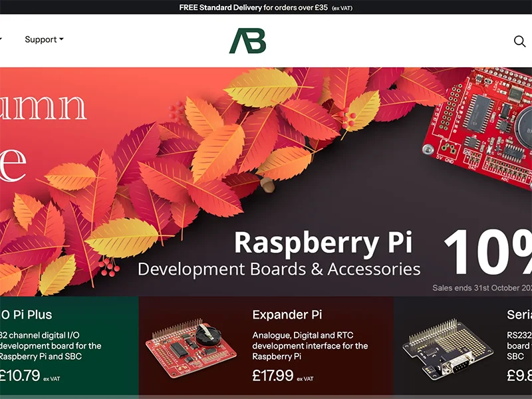532x399 pixels.
Task: Open the Expander Pi product title
Action: coord(287,315)
